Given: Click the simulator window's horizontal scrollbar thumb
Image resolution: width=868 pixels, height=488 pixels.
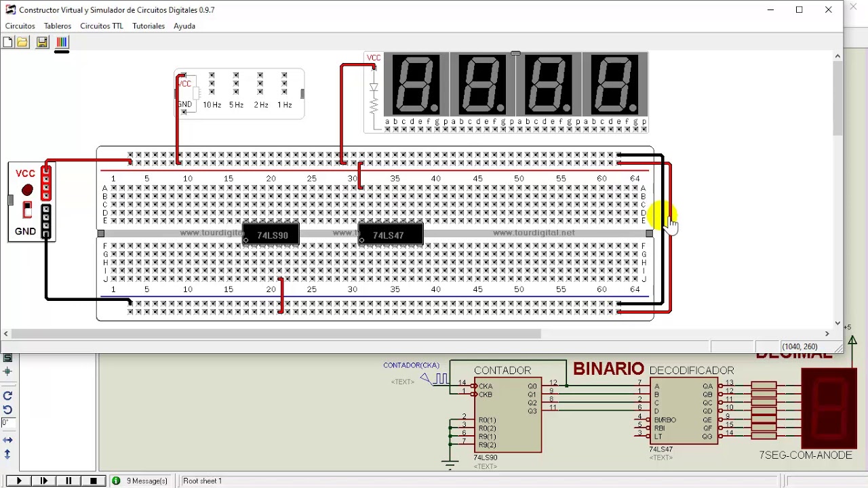Looking at the screenshot, I should [276, 333].
